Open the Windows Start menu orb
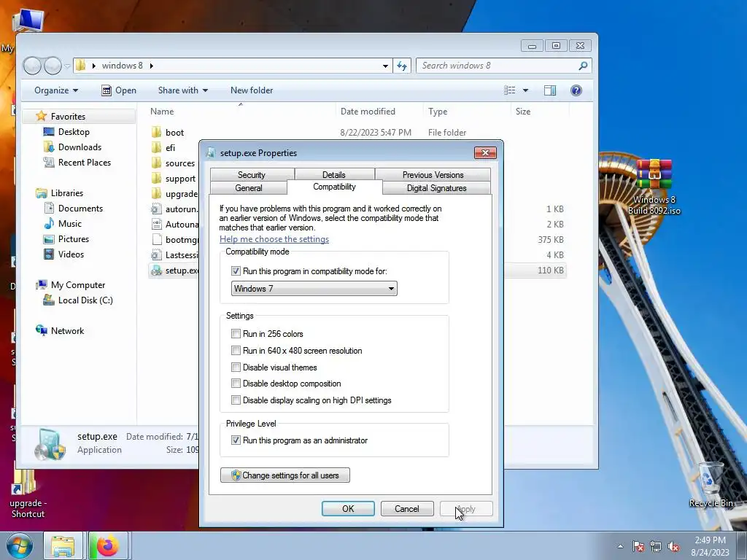Viewport: 747px width, 560px height. 20,545
